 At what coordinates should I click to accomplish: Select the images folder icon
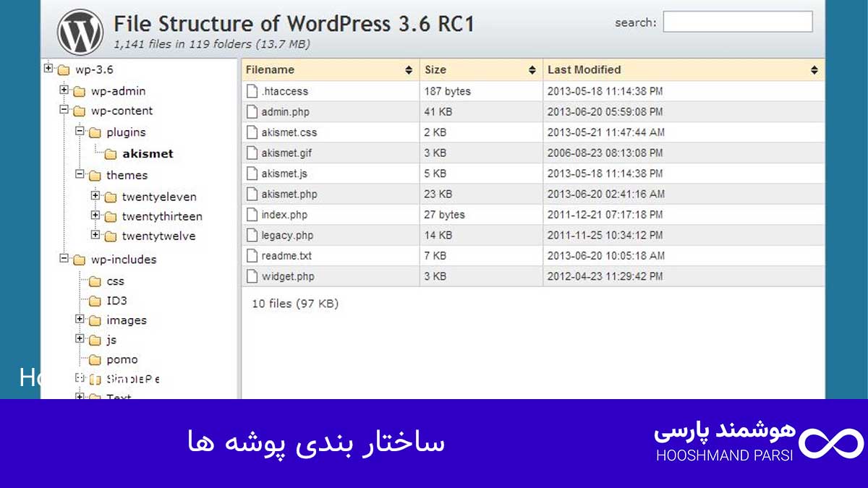pyautogui.click(x=95, y=320)
